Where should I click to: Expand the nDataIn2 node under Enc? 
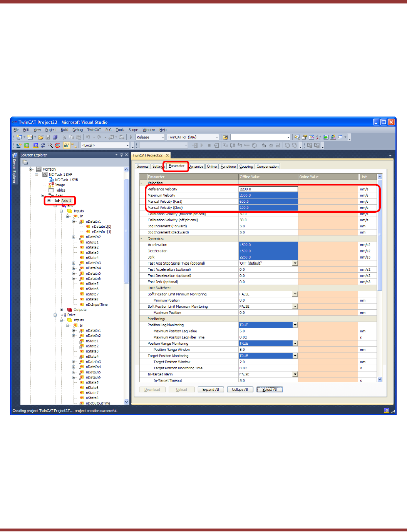74,237
